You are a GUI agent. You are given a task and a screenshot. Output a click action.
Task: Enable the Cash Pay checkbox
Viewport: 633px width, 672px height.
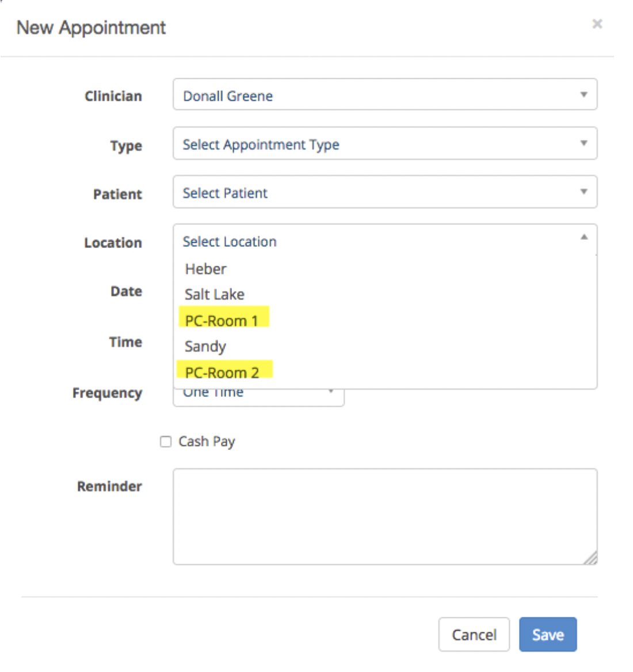click(165, 441)
